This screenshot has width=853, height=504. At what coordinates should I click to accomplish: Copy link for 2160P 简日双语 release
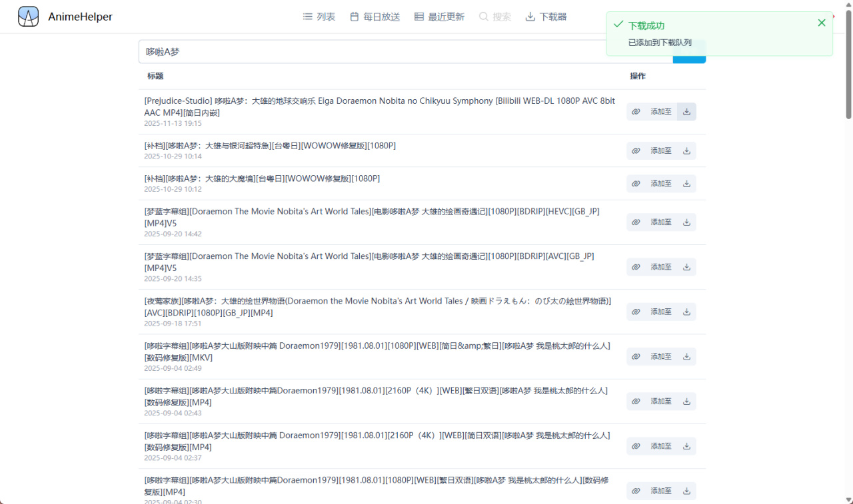pyautogui.click(x=636, y=446)
